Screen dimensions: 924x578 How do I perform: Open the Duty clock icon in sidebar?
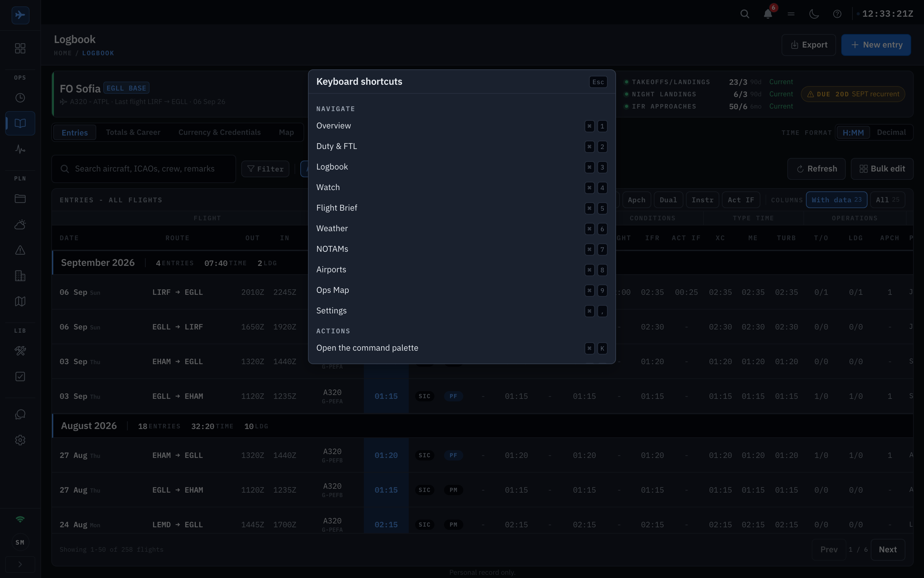click(x=20, y=98)
